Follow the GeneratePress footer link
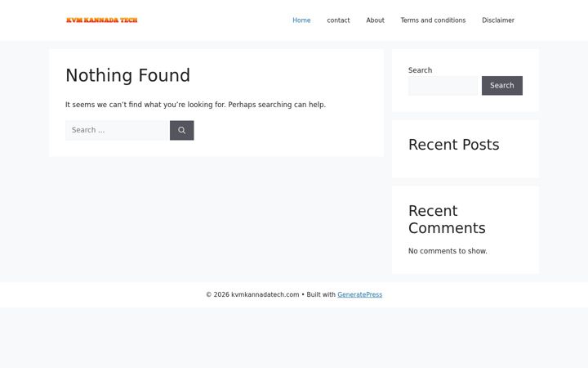Image resolution: width=588 pixels, height=368 pixels. click(359, 294)
